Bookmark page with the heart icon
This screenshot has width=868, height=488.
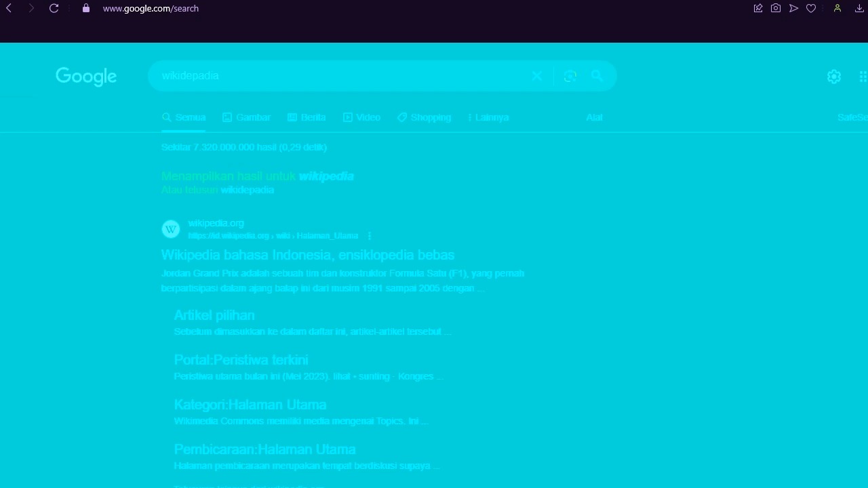click(x=811, y=8)
